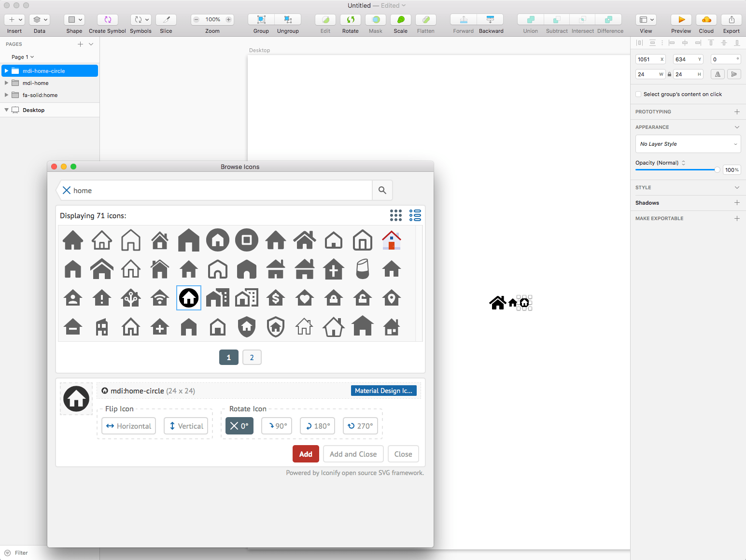Toggle the width-height lock icon
Image resolution: width=746 pixels, height=560 pixels.
669,74
